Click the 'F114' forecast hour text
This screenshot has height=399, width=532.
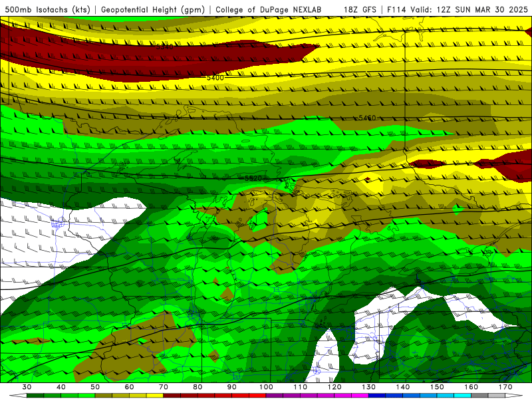pyautogui.click(x=396, y=9)
